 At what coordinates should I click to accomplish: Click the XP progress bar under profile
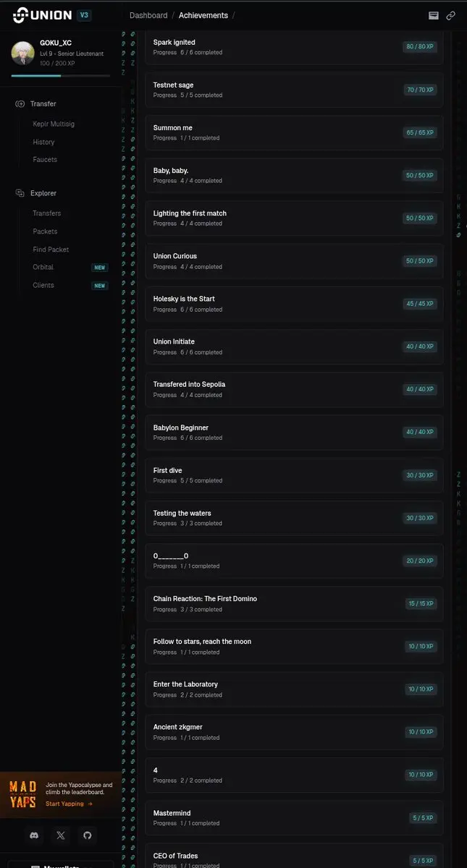[x=61, y=75]
